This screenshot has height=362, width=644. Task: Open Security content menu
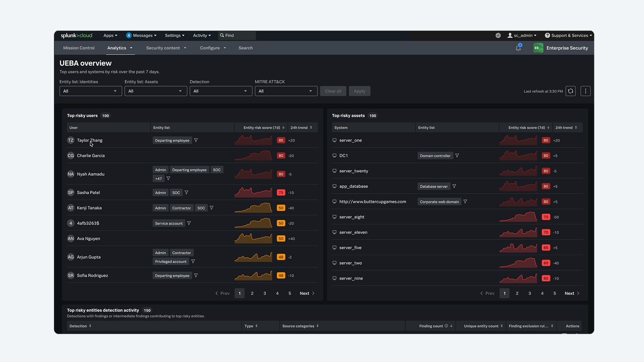click(166, 48)
